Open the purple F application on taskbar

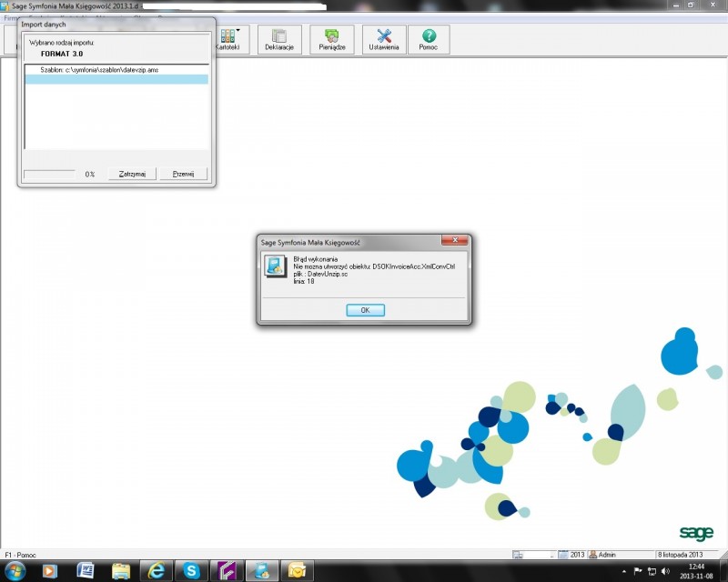tap(227, 571)
